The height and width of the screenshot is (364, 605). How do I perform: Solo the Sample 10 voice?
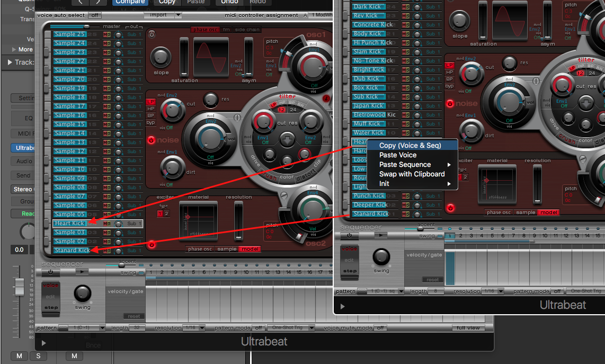point(109,170)
